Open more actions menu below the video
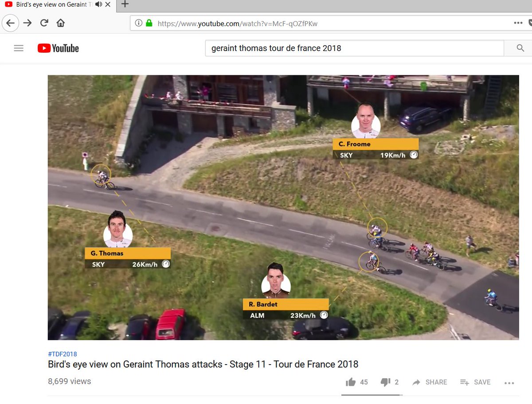532x404 pixels. [509, 383]
